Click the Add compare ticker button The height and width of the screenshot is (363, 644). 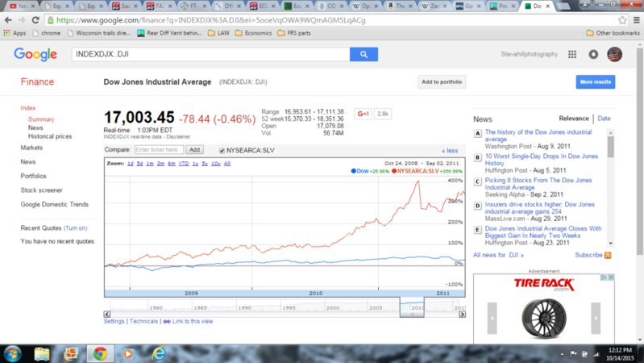tap(194, 150)
